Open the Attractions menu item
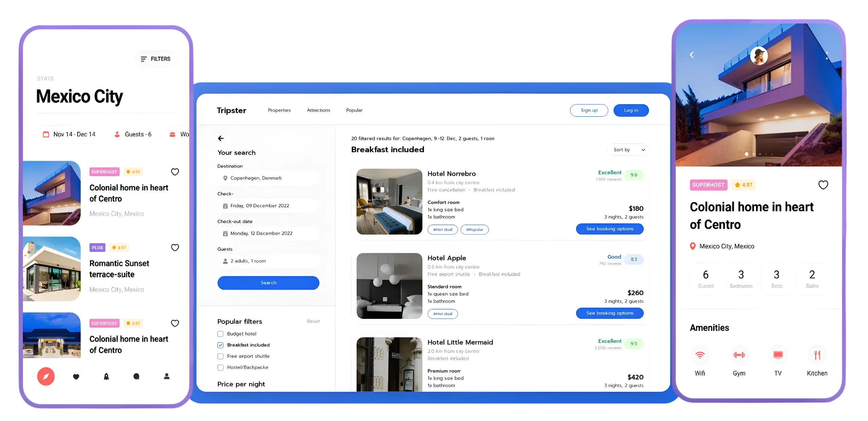Viewport: 868px width, 421px height. pos(318,110)
